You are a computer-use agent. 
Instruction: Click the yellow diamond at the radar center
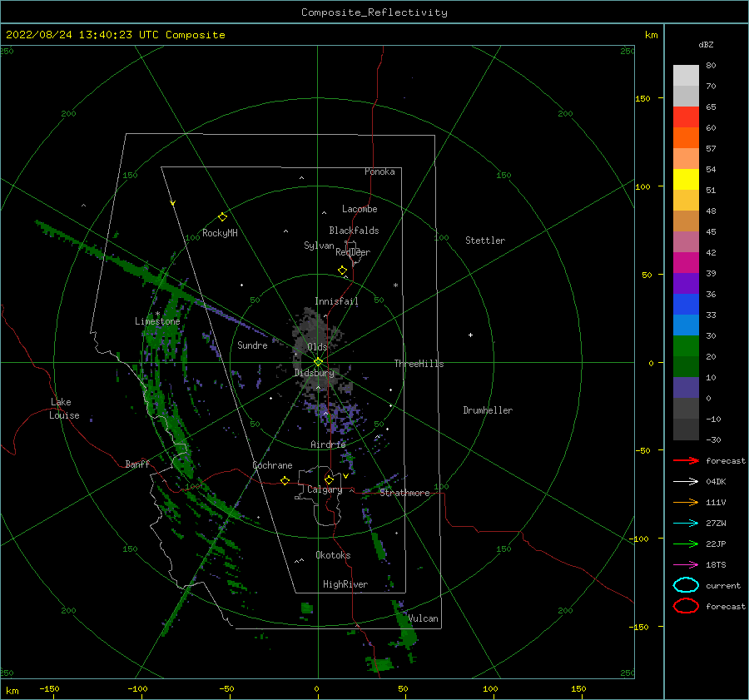coord(318,362)
